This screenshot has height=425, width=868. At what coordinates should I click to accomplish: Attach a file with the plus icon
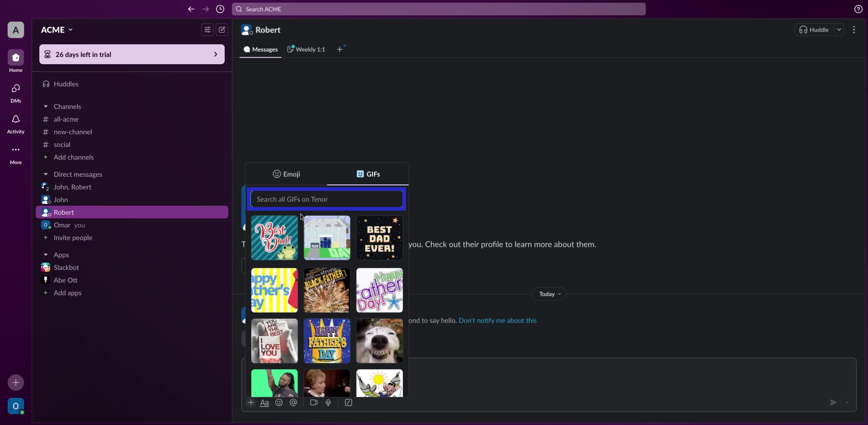251,402
